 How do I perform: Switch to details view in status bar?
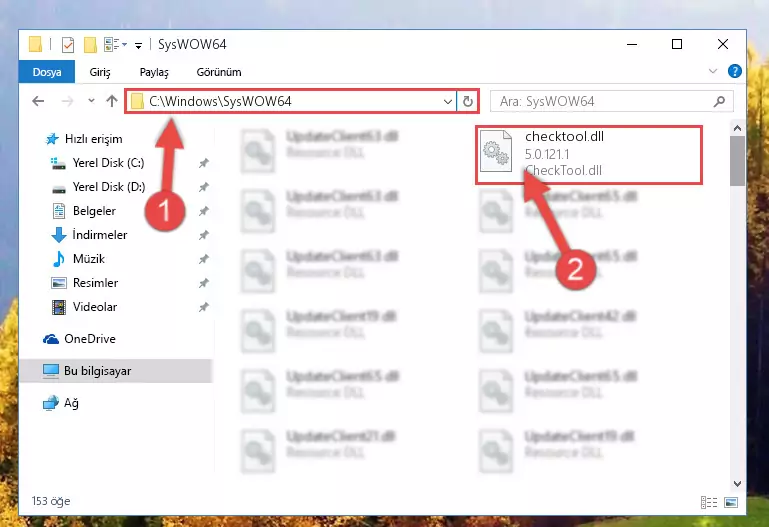point(709,502)
